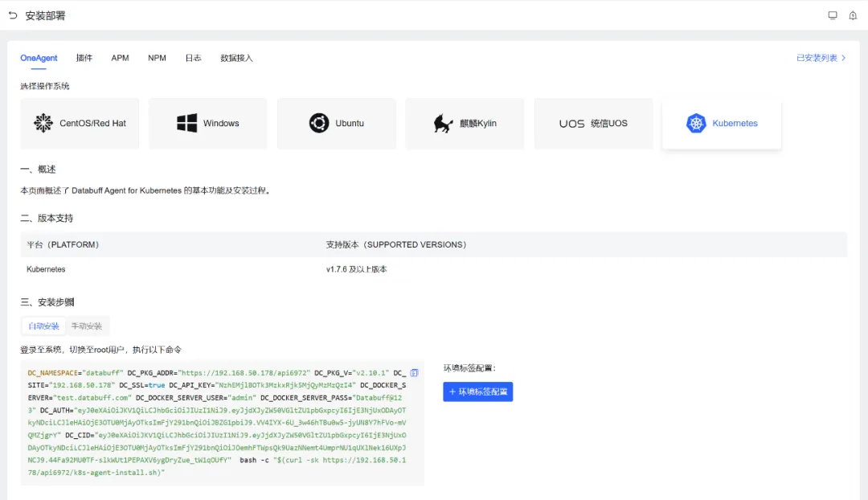Click the 一、概述 heading

point(39,170)
